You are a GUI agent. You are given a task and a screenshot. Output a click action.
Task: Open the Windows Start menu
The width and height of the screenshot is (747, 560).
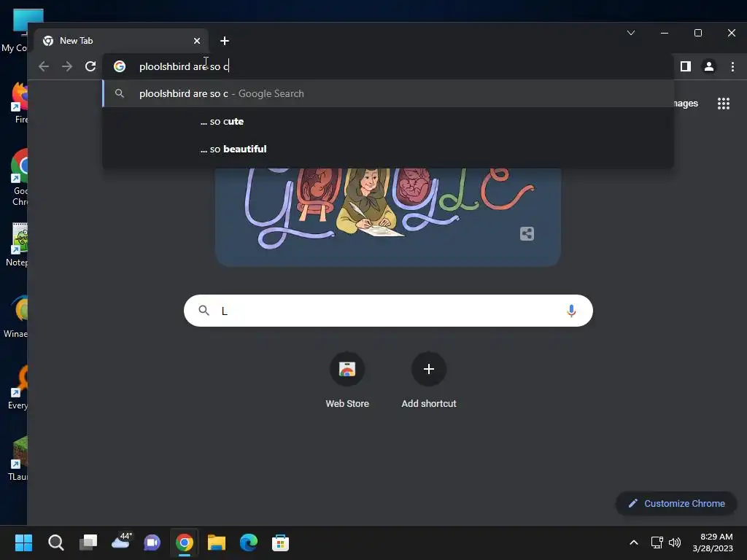(x=23, y=542)
